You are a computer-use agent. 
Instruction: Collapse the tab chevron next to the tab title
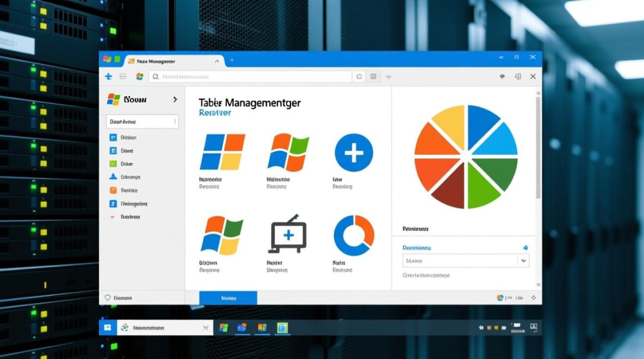(217, 61)
